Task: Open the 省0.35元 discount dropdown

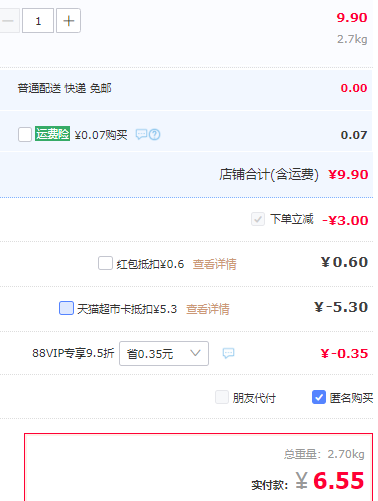Action: pos(164,353)
